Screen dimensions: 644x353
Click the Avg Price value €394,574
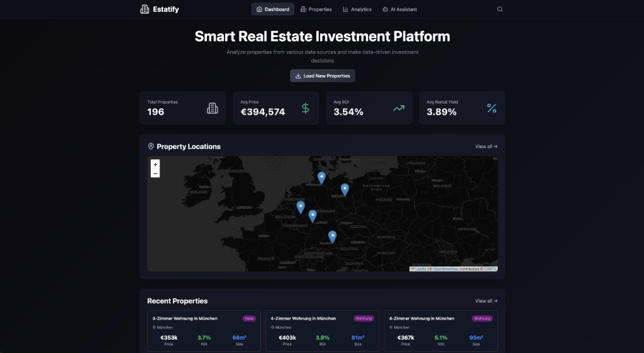[262, 112]
